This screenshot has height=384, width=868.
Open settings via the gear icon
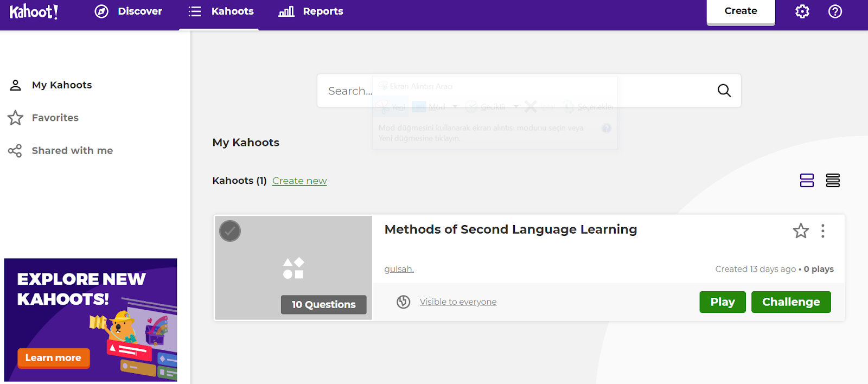pos(802,11)
